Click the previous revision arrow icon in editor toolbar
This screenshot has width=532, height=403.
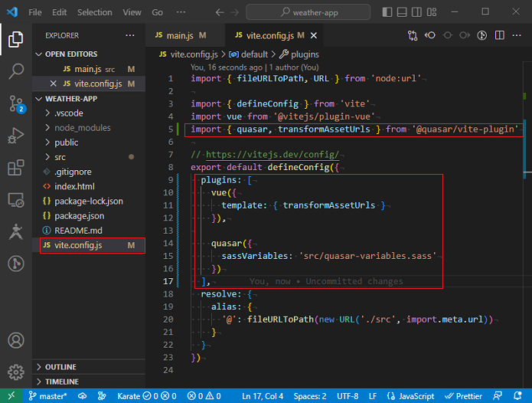point(430,35)
